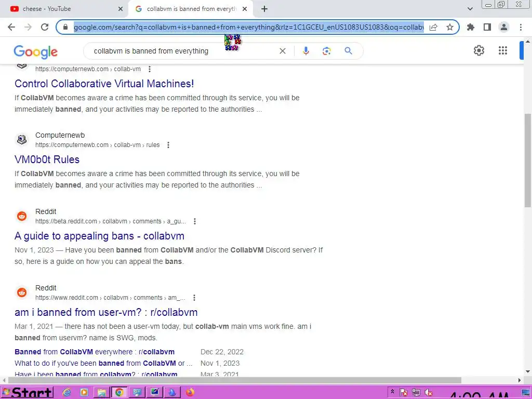Go back to the previous page
Screen dimensions: 532x399
tap(11, 27)
